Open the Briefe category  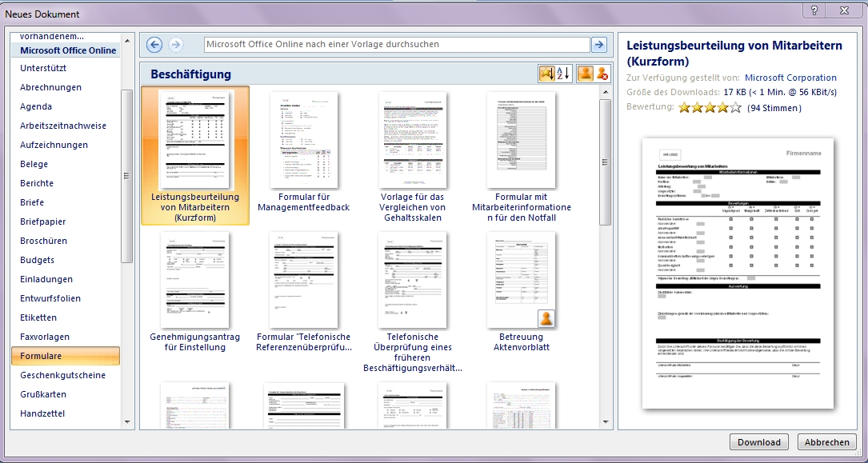(x=32, y=202)
